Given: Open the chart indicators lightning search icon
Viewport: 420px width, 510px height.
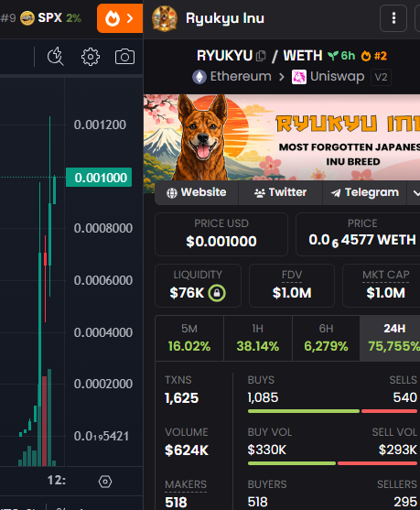Looking at the screenshot, I should tap(56, 57).
